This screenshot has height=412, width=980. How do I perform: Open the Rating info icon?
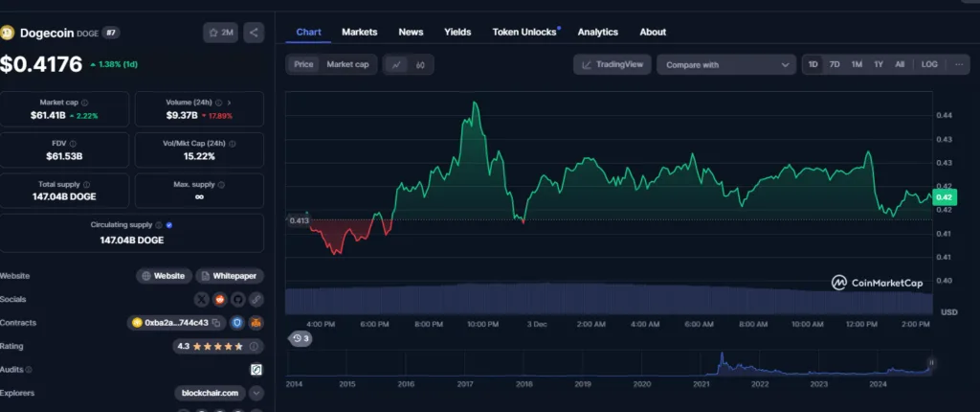254,346
